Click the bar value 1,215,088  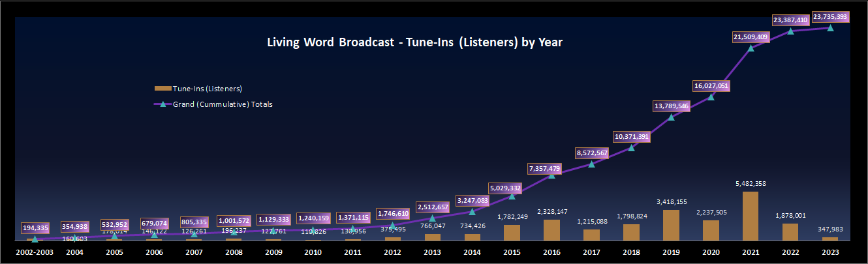click(591, 222)
